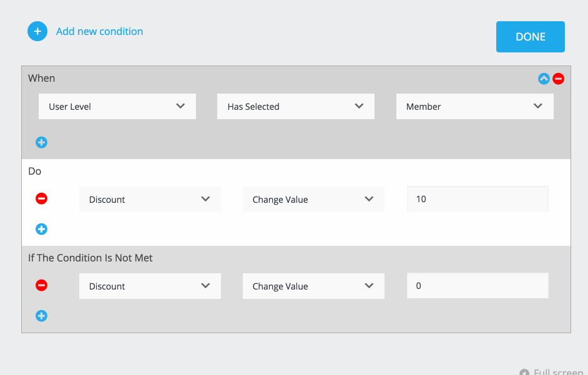Open the Has Selected operator dropdown

click(296, 107)
